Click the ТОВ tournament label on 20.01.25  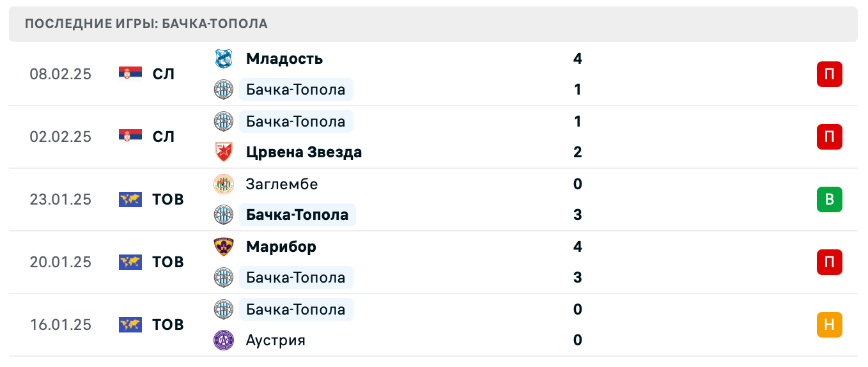[x=167, y=262]
